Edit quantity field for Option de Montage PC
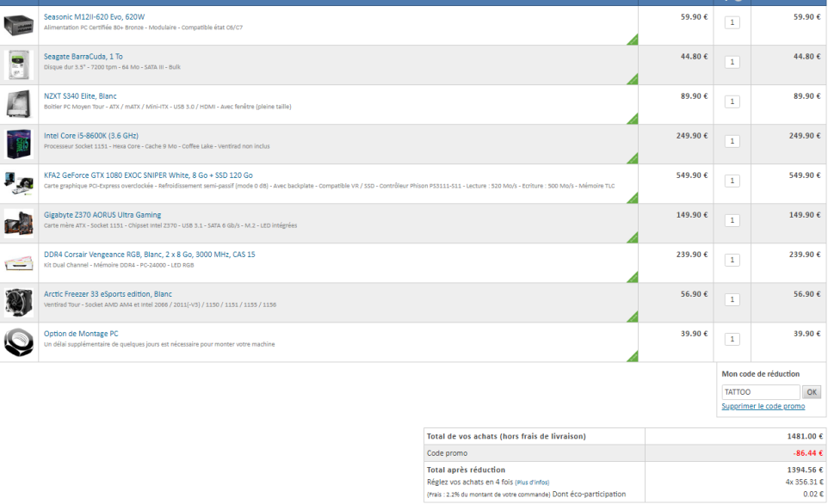The image size is (828, 504). click(x=732, y=339)
